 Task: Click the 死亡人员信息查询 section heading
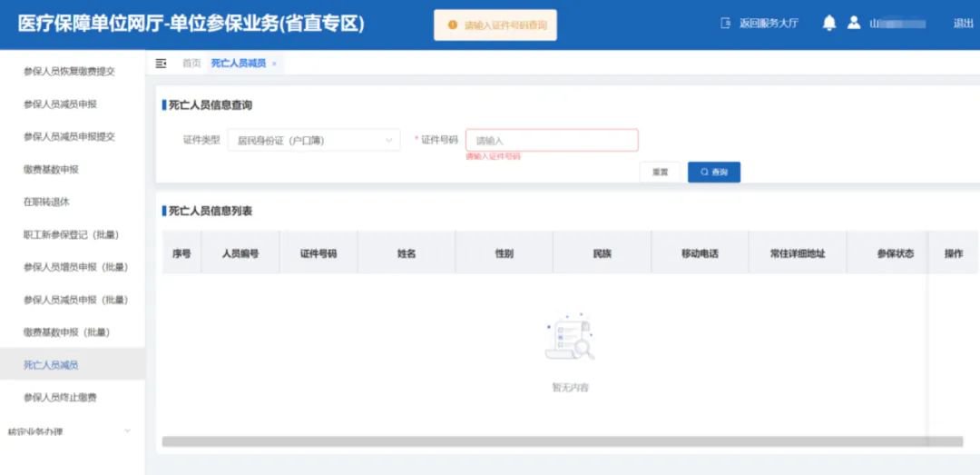[211, 105]
